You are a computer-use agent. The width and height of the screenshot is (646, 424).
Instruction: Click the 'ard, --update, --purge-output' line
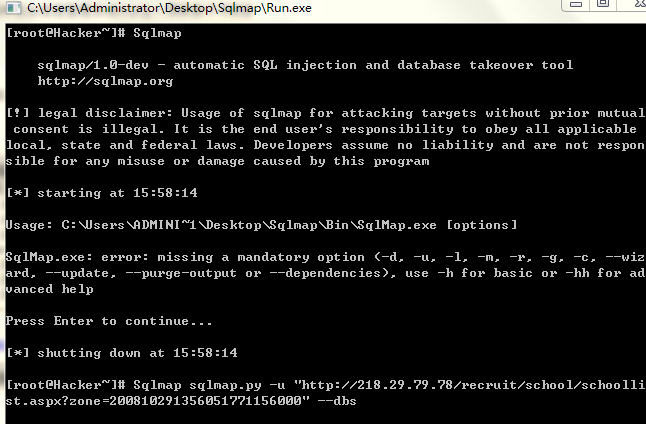pos(325,273)
